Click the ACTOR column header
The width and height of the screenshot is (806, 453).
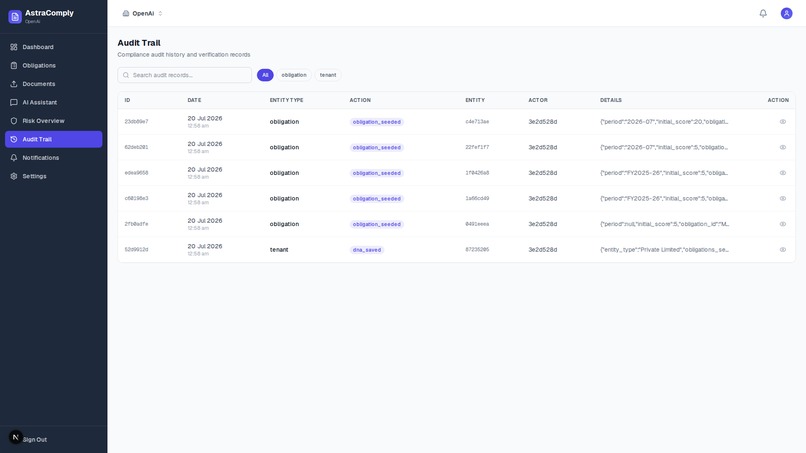[x=538, y=100]
